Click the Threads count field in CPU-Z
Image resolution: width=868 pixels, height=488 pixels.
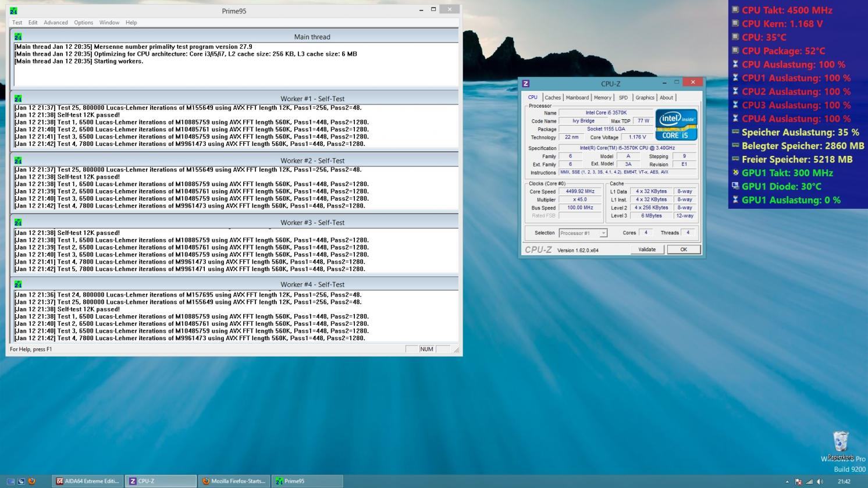(688, 233)
